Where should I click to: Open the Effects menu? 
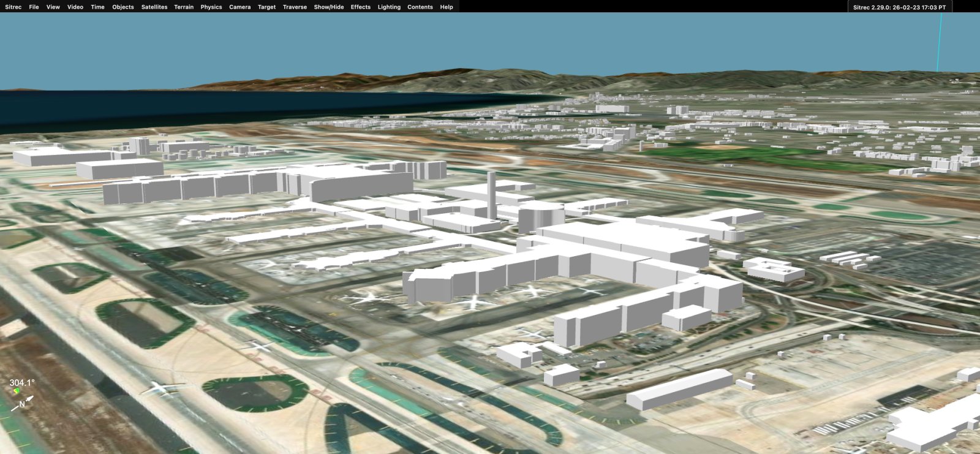[361, 7]
